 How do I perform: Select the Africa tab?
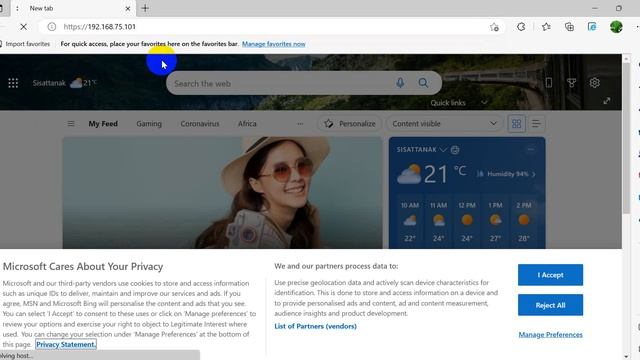[247, 123]
